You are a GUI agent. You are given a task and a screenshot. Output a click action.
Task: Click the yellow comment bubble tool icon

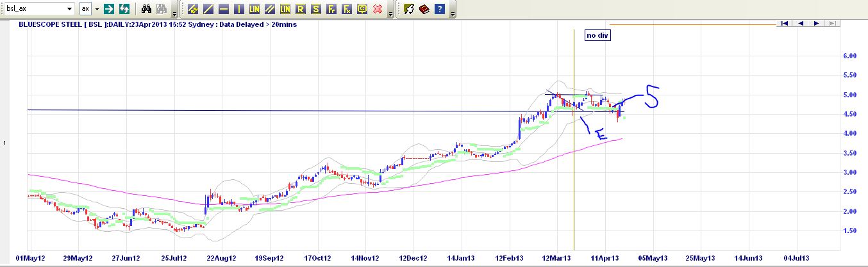pyautogui.click(x=362, y=9)
